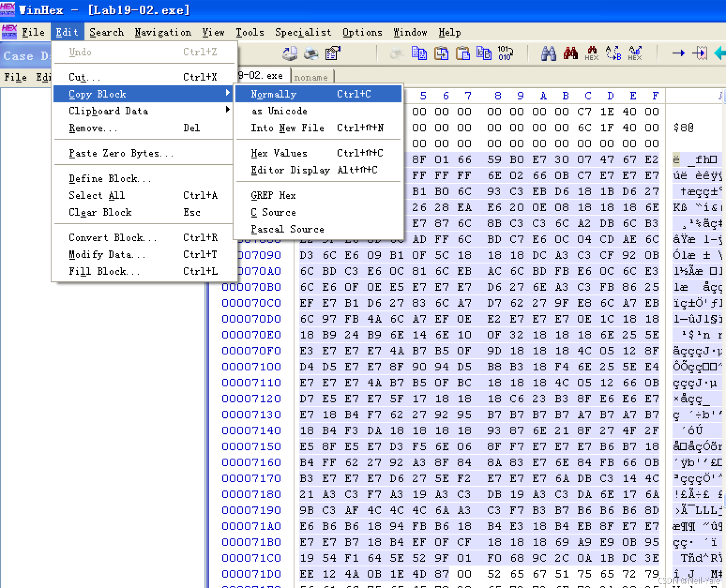Click the red binoculars search icon
The image size is (726, 588).
pyautogui.click(x=570, y=53)
